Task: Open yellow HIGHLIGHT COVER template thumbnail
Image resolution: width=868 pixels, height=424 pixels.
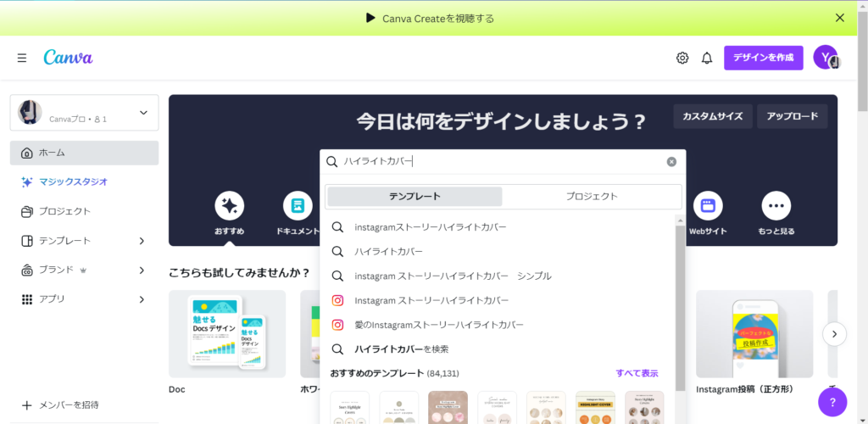Action: (x=595, y=407)
